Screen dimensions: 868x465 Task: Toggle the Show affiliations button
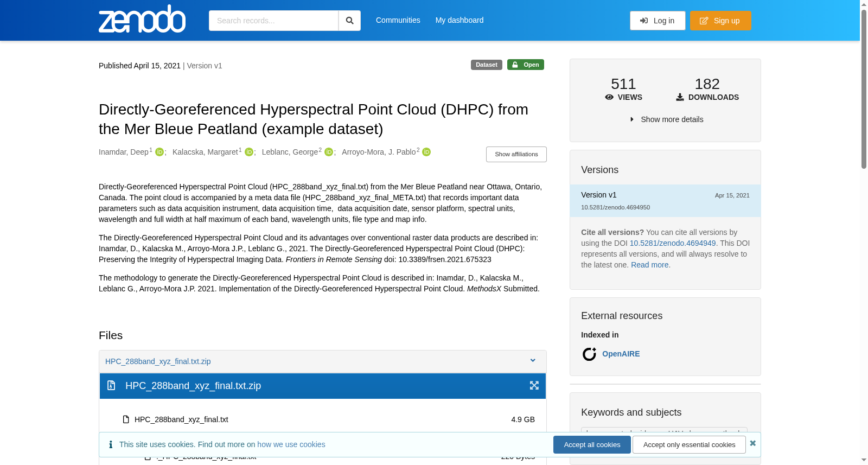tap(516, 154)
